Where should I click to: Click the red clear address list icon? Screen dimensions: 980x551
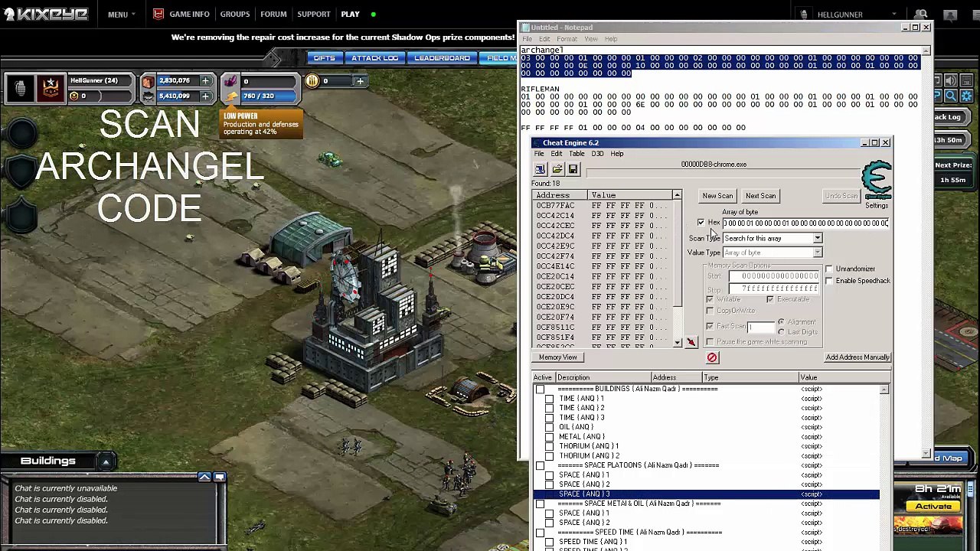click(712, 357)
